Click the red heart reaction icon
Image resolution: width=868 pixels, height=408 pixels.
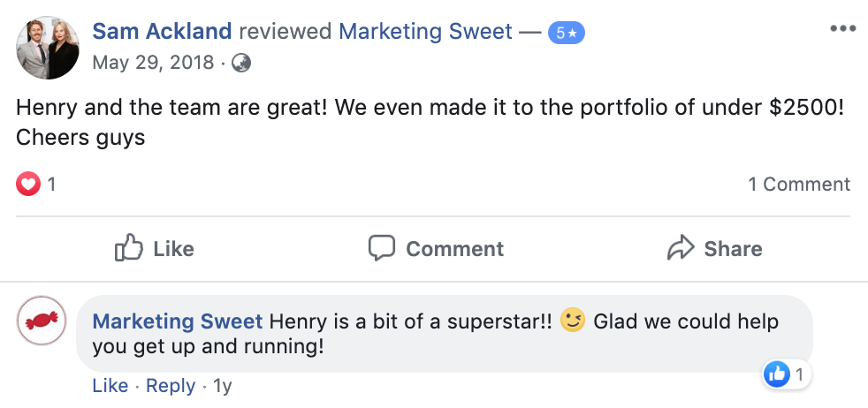click(x=28, y=185)
